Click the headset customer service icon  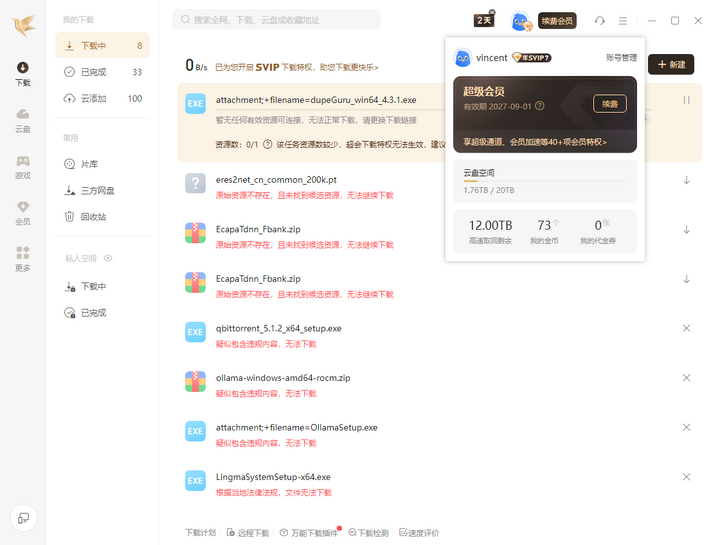pos(599,21)
